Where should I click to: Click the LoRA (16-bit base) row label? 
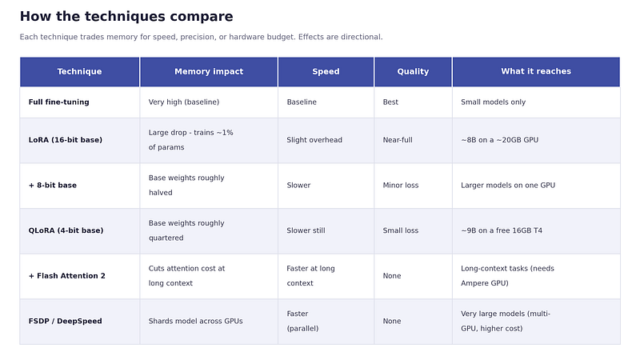[66, 140]
